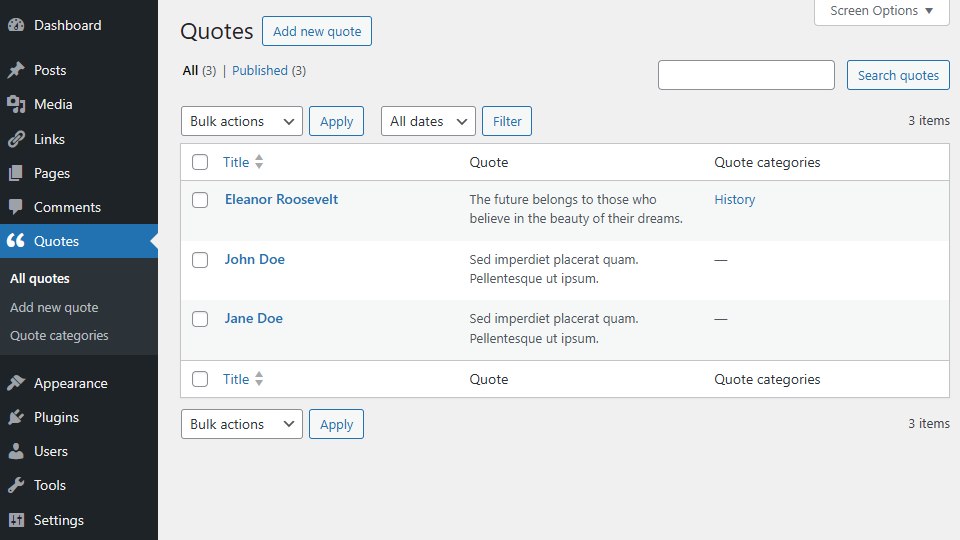
Task: Open the Quote categories submenu item
Action: pos(59,336)
